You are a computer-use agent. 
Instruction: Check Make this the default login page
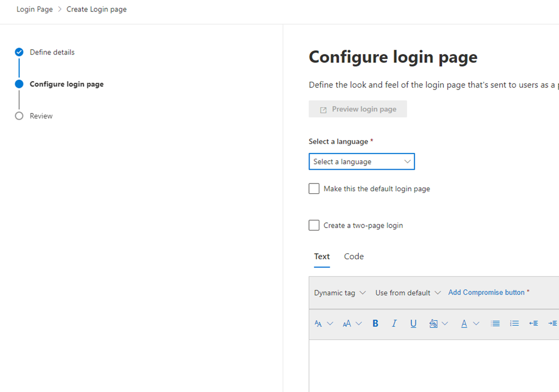pyautogui.click(x=314, y=188)
